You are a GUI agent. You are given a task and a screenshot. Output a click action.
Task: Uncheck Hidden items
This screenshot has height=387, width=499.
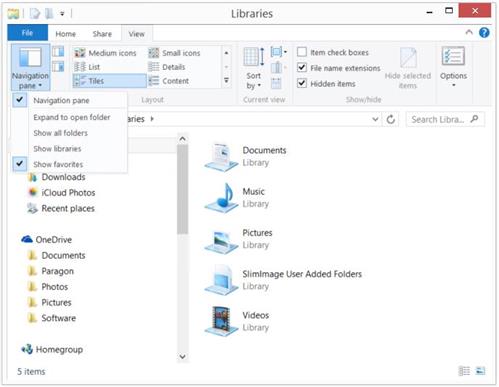pyautogui.click(x=326, y=84)
